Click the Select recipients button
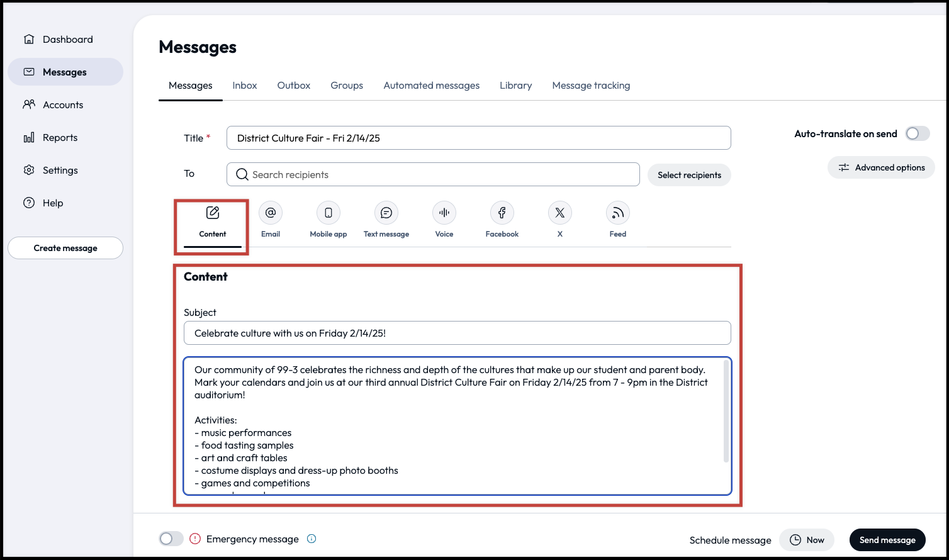Viewport: 949px width, 560px height. [689, 175]
